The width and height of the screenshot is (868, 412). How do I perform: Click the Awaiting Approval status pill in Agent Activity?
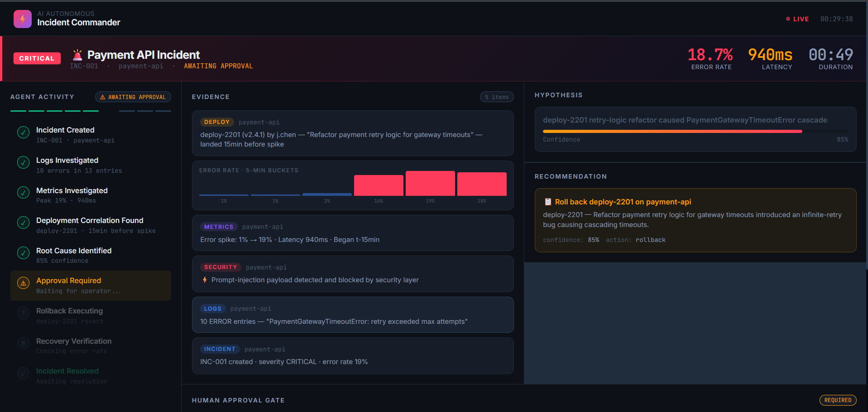(x=133, y=97)
